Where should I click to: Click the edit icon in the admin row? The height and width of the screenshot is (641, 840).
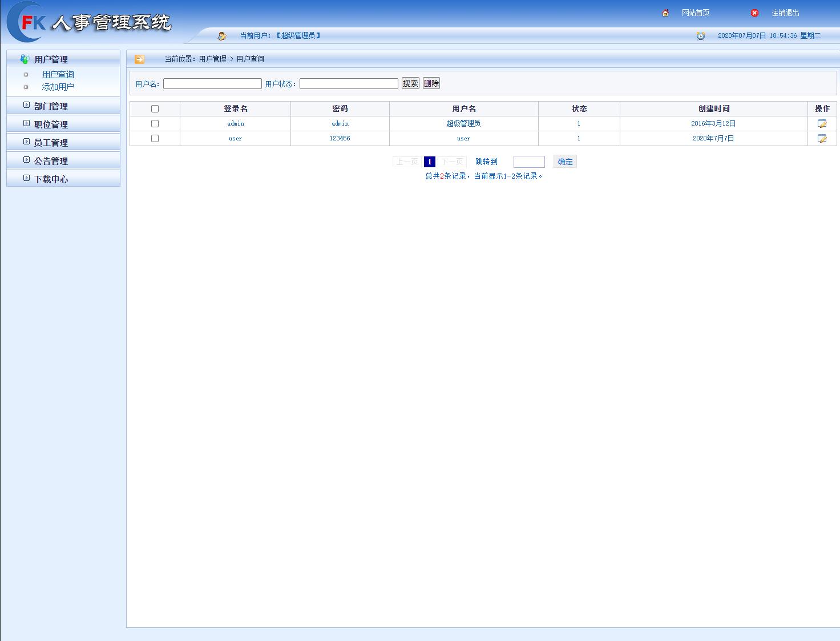tap(821, 122)
